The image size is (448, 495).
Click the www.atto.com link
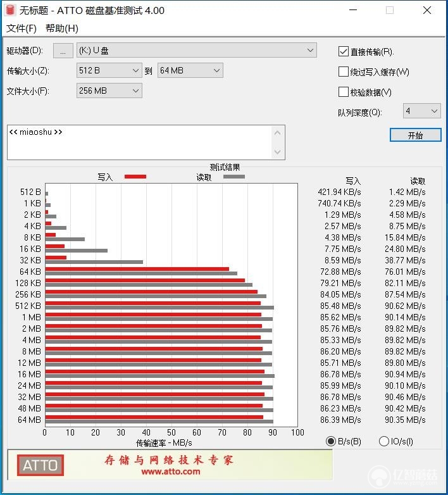171,472
